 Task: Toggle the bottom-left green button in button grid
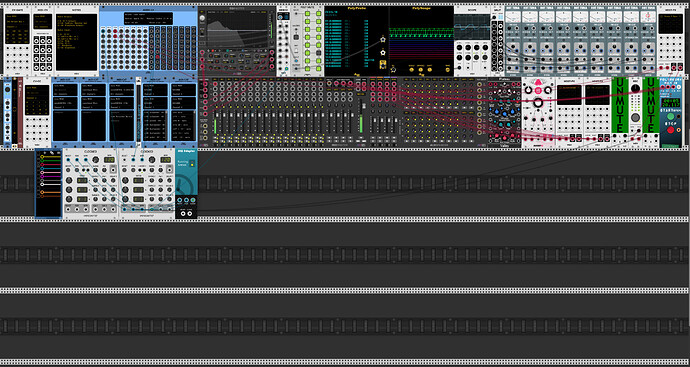307,69
